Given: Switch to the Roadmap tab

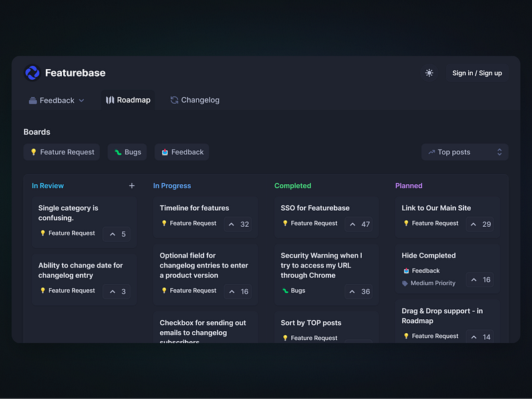Looking at the screenshot, I should (x=128, y=100).
